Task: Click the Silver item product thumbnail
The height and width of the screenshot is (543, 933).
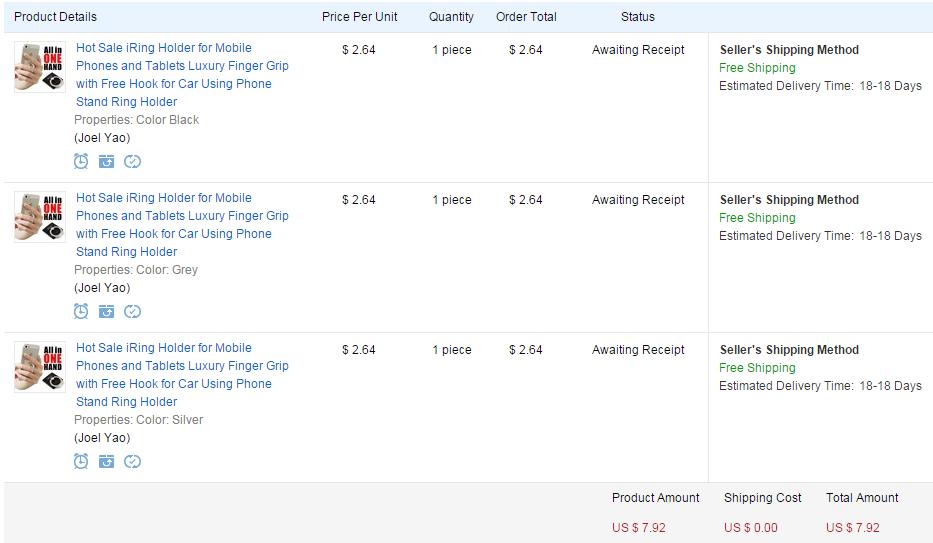Action: [x=40, y=367]
